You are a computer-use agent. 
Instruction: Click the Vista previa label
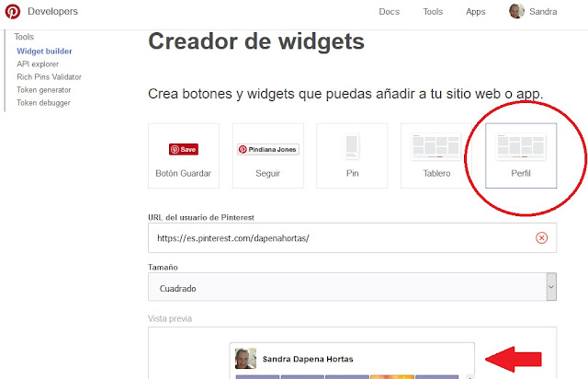point(170,319)
